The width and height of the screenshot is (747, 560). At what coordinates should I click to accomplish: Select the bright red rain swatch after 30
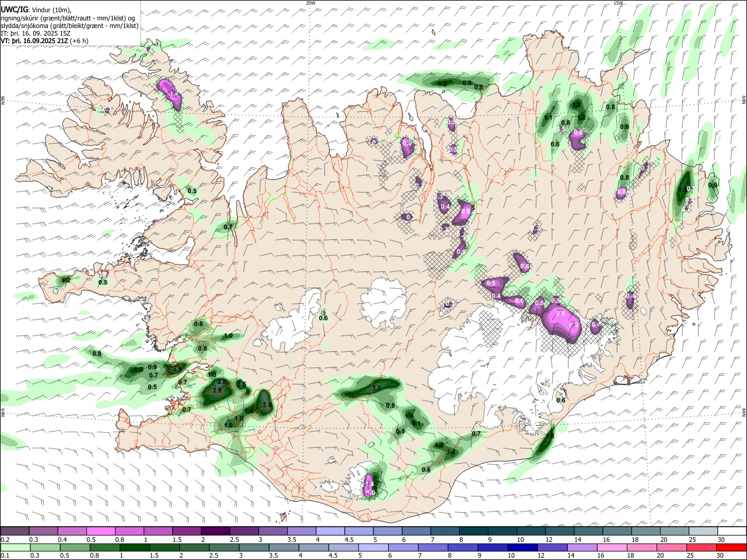pos(731,547)
